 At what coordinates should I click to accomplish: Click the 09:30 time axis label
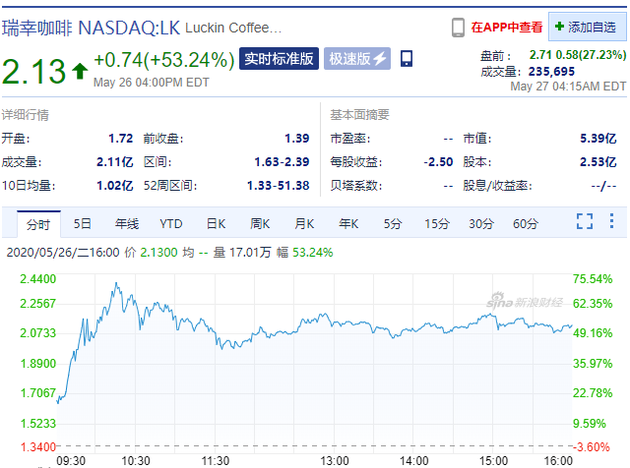pos(71,461)
